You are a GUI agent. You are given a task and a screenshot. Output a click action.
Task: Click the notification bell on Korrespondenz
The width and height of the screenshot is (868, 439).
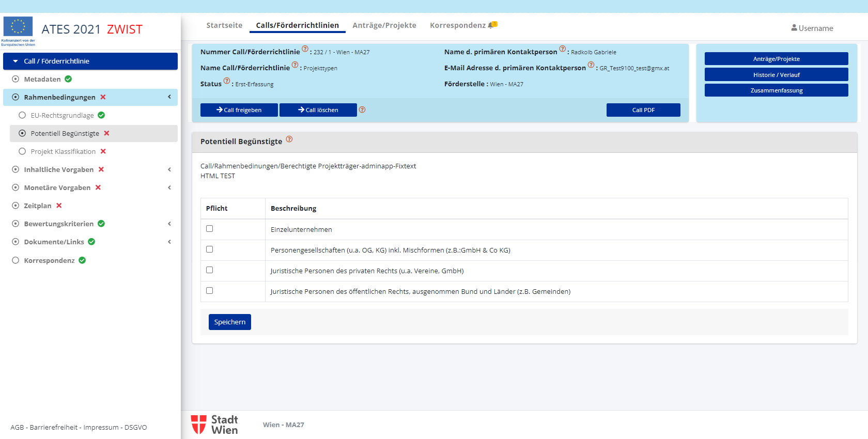(x=492, y=25)
